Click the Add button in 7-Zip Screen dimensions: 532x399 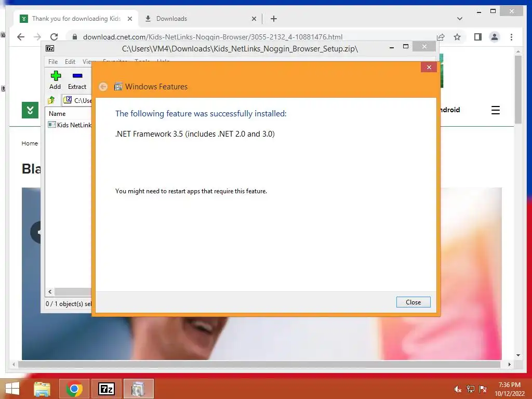(x=55, y=80)
